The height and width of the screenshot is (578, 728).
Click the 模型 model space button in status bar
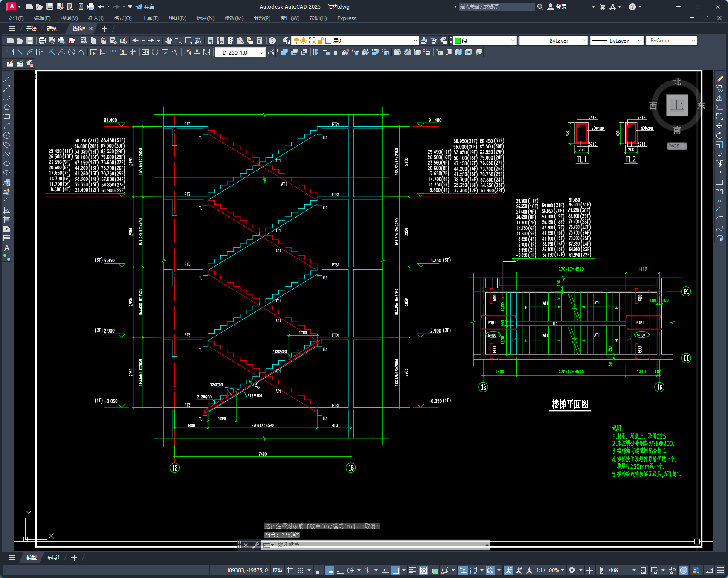click(278, 570)
